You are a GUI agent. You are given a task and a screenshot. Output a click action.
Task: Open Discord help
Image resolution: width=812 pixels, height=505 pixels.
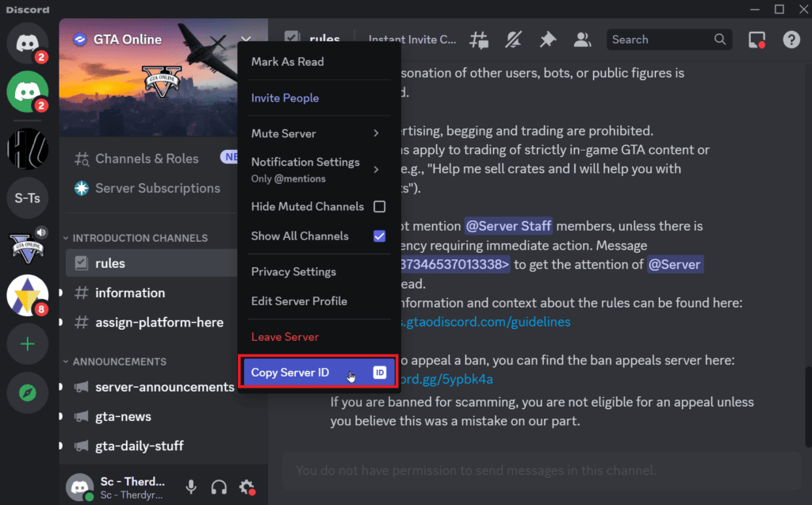(791, 40)
